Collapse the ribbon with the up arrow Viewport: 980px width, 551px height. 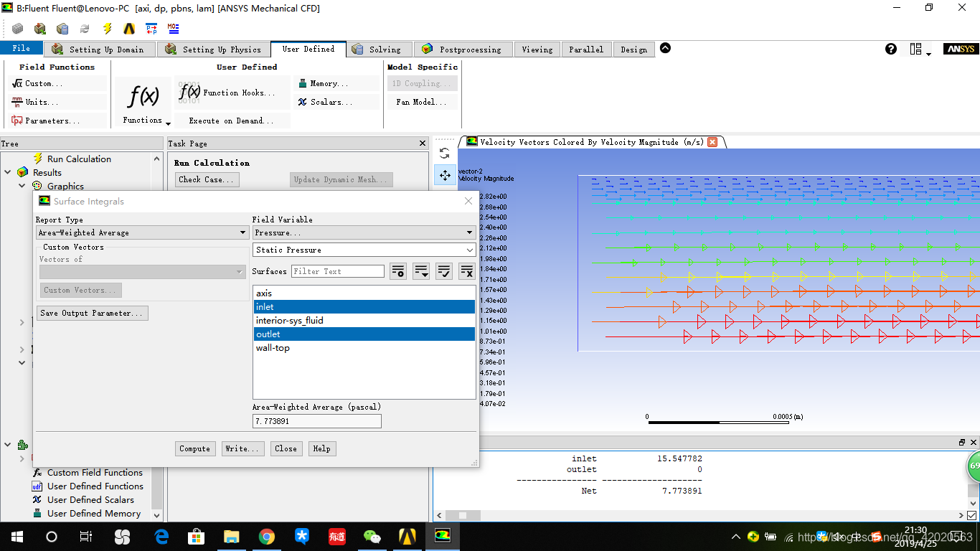(x=665, y=48)
